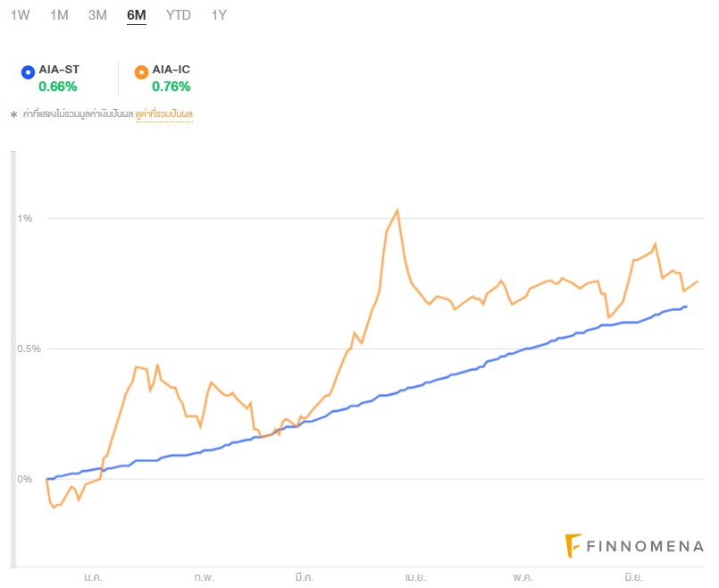Click the ม.ค. x-axis month label
The height and width of the screenshot is (588, 719).
pyautogui.click(x=93, y=578)
